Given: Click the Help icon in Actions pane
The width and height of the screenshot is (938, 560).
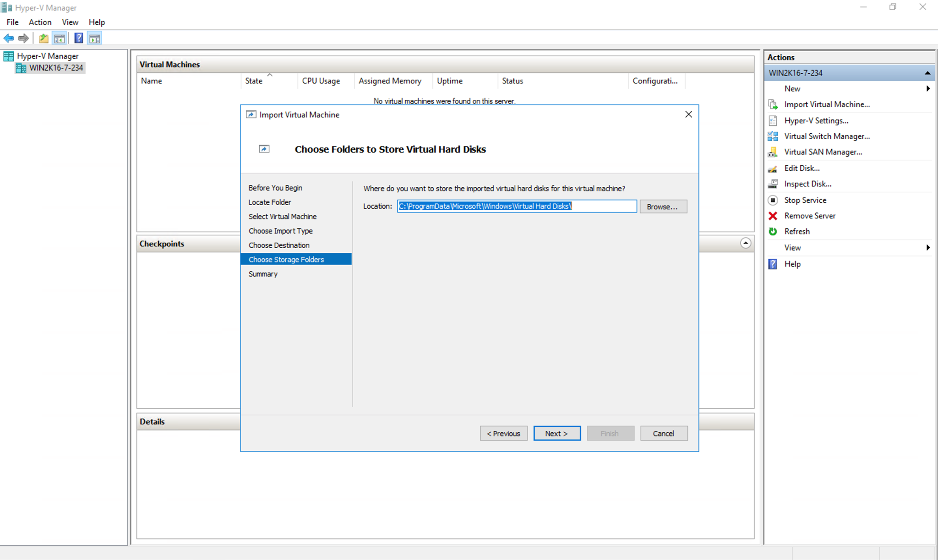Looking at the screenshot, I should click(x=773, y=264).
